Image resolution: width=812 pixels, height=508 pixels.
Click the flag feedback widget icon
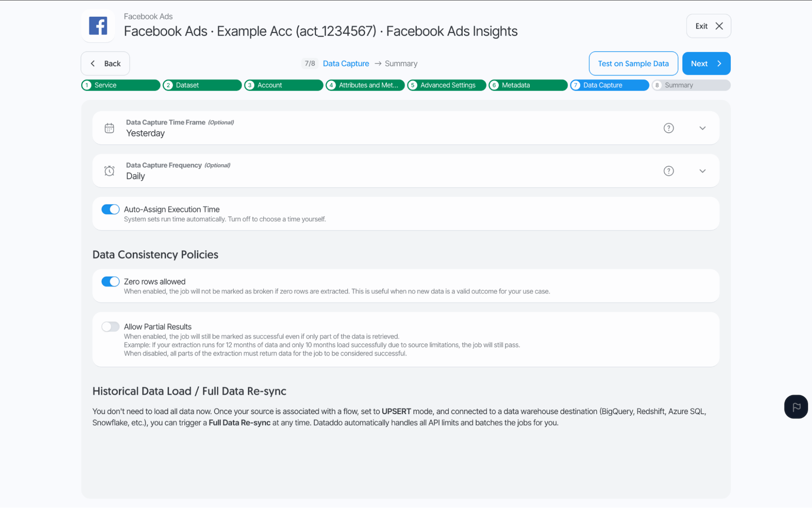796,406
